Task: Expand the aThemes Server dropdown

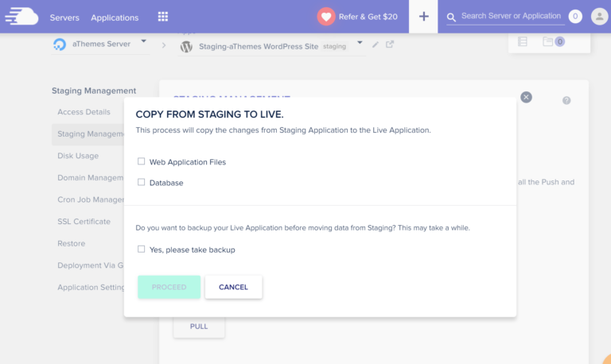Action: tap(144, 41)
